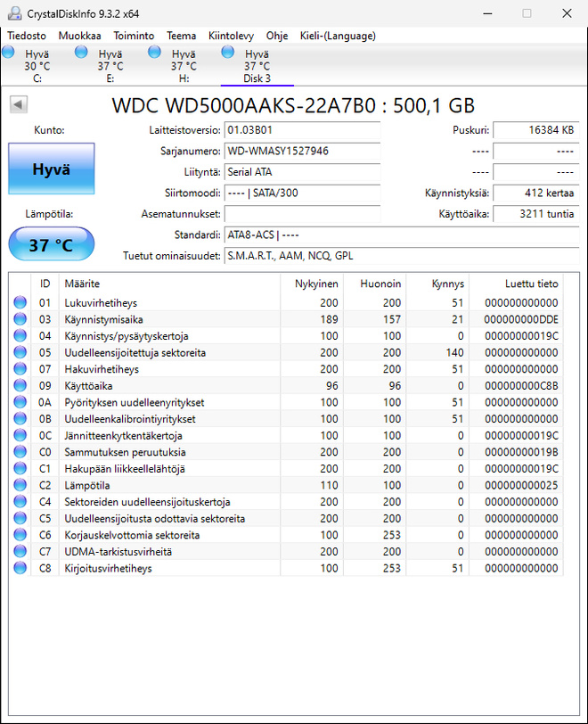Click status orb for Uudelleensijoitettuja sektoreita row
This screenshot has height=724, width=588.
pos(20,352)
